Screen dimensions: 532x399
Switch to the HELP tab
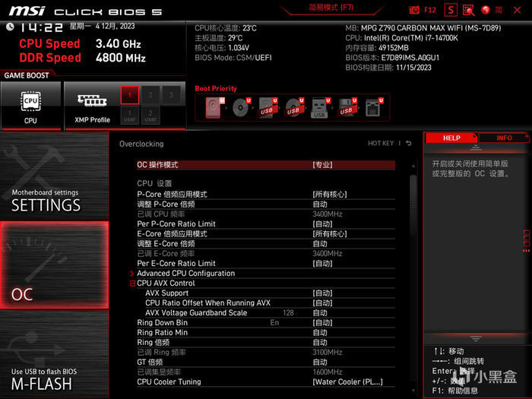[x=451, y=138]
